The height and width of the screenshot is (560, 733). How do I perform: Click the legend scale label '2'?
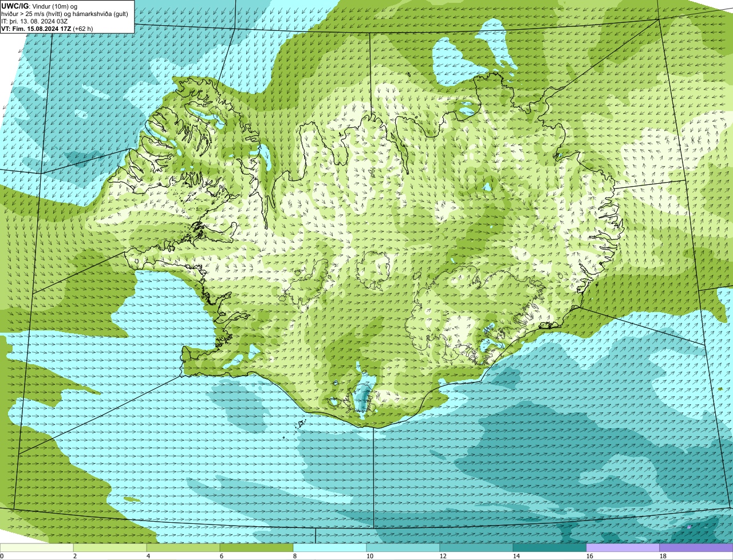tap(75, 556)
